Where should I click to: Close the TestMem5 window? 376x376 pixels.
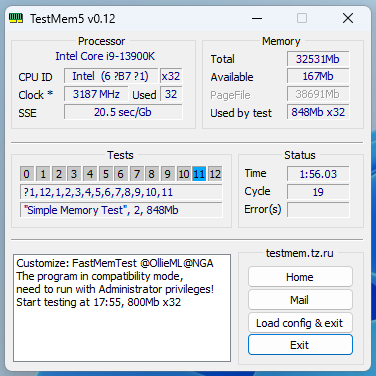point(348,18)
